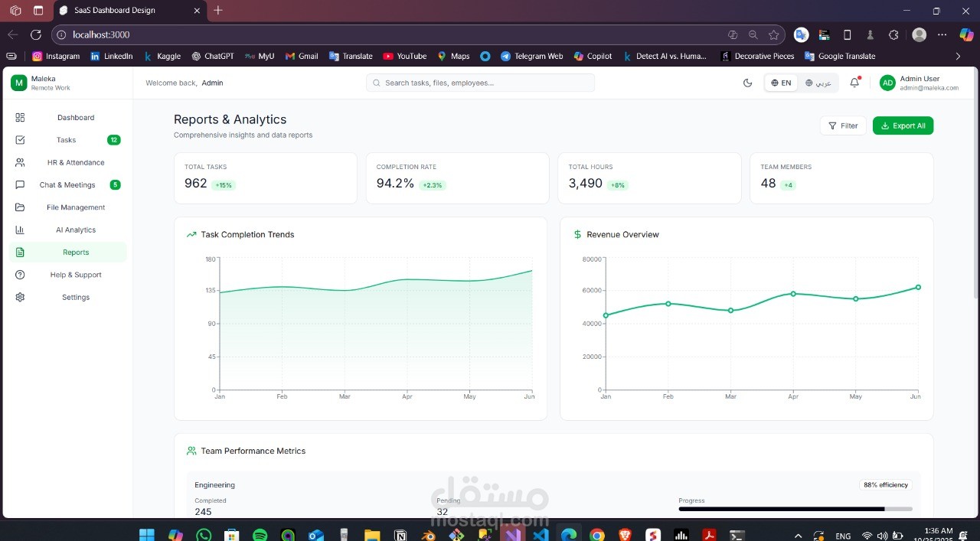Open the Filter button
This screenshot has width=980, height=541.
(843, 125)
